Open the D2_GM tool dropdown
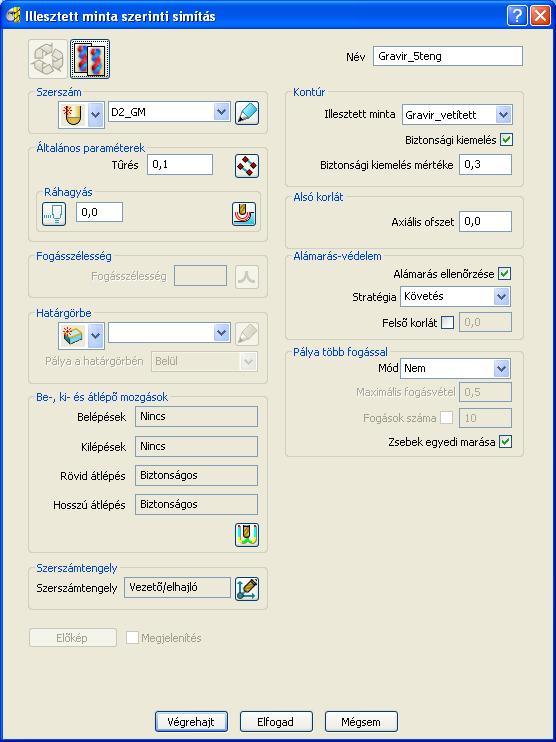556x742 pixels. pyautogui.click(x=221, y=112)
